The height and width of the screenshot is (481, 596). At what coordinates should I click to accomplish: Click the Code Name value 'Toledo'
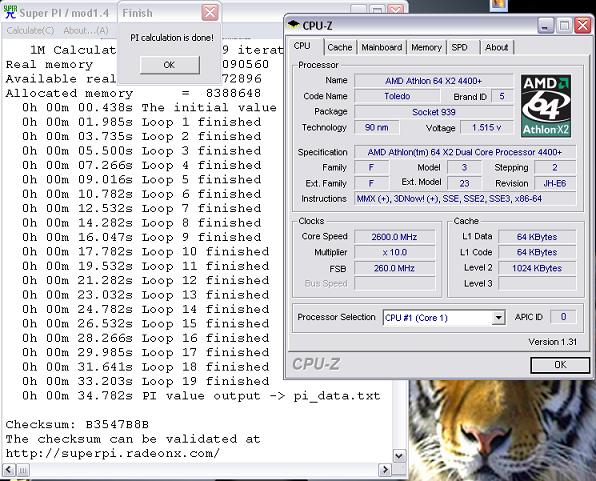pyautogui.click(x=397, y=96)
